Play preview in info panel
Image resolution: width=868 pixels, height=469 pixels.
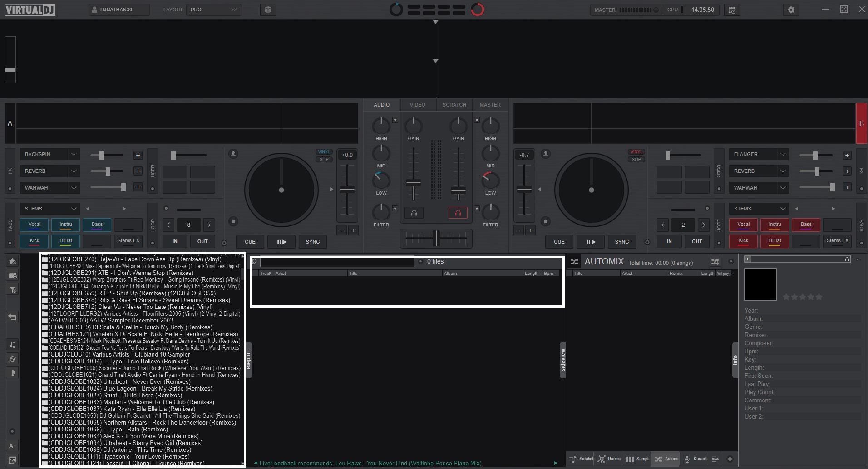tap(748, 259)
